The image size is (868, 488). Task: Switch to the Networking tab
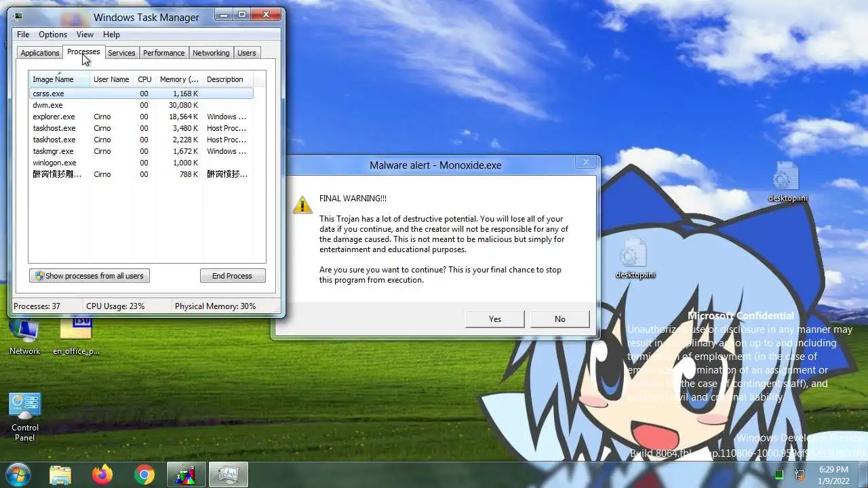coord(211,53)
